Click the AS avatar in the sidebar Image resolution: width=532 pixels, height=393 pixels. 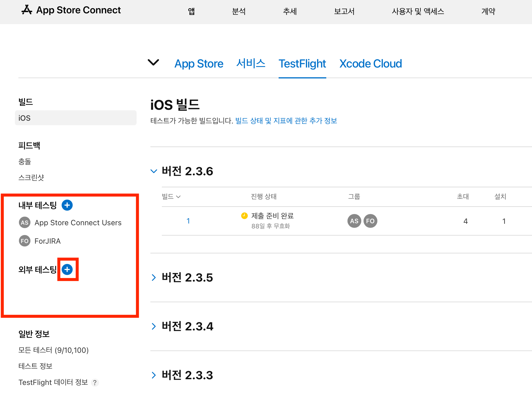(x=25, y=223)
